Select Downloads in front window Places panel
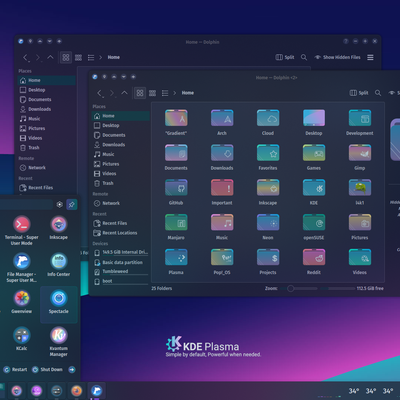Image resolution: width=400 pixels, height=400 pixels. [120, 145]
